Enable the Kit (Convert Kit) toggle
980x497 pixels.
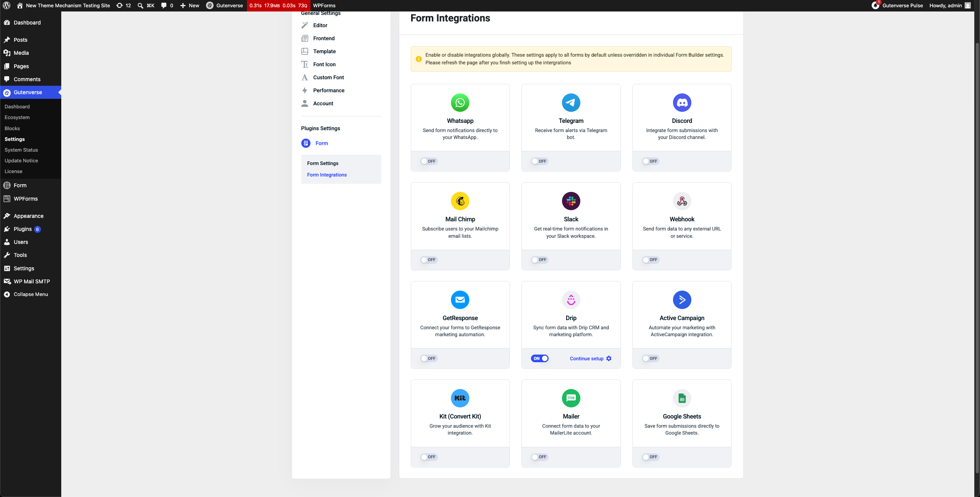coord(429,457)
